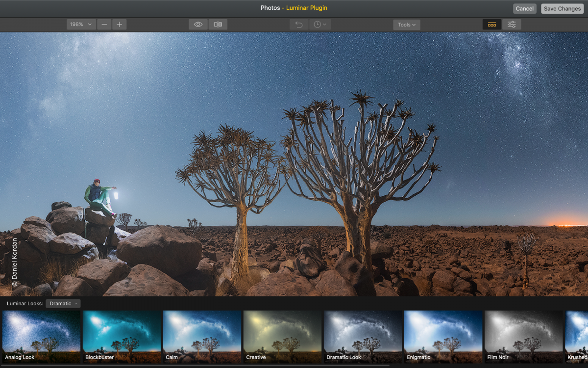Viewport: 588px width, 368px height.
Task: Select the Calm look preset
Action: [202, 336]
